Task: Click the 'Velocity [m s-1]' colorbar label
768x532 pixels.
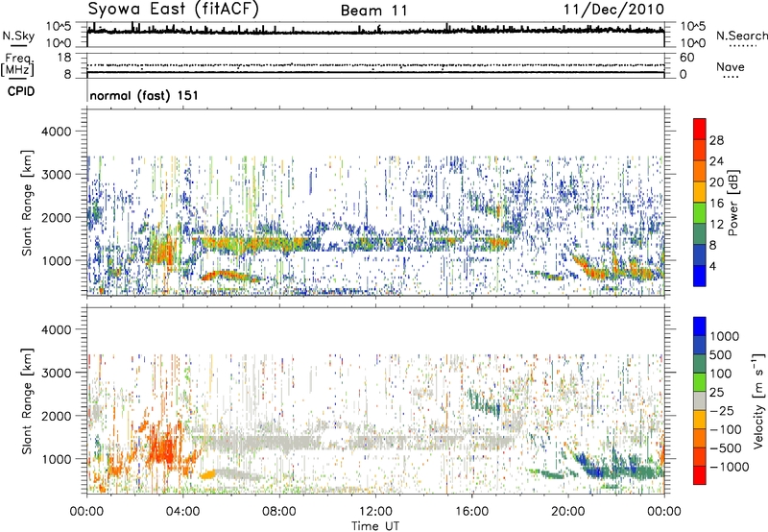Action: 758,400
